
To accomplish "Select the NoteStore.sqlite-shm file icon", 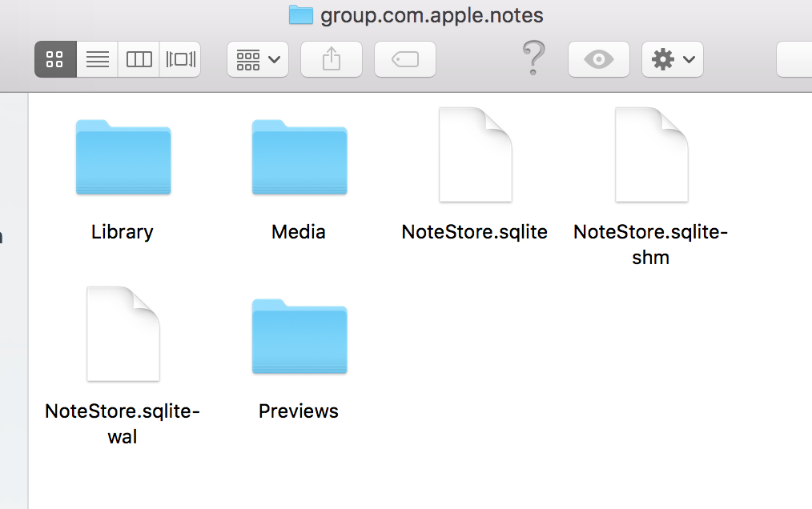I will pos(652,154).
